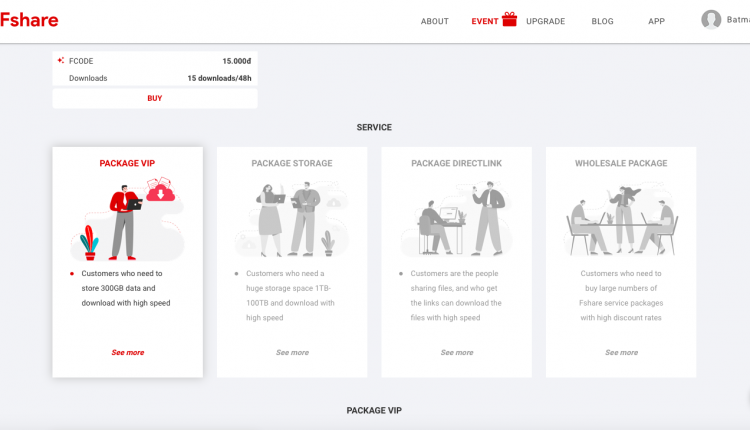Click See more under Package Storage

coord(292,353)
